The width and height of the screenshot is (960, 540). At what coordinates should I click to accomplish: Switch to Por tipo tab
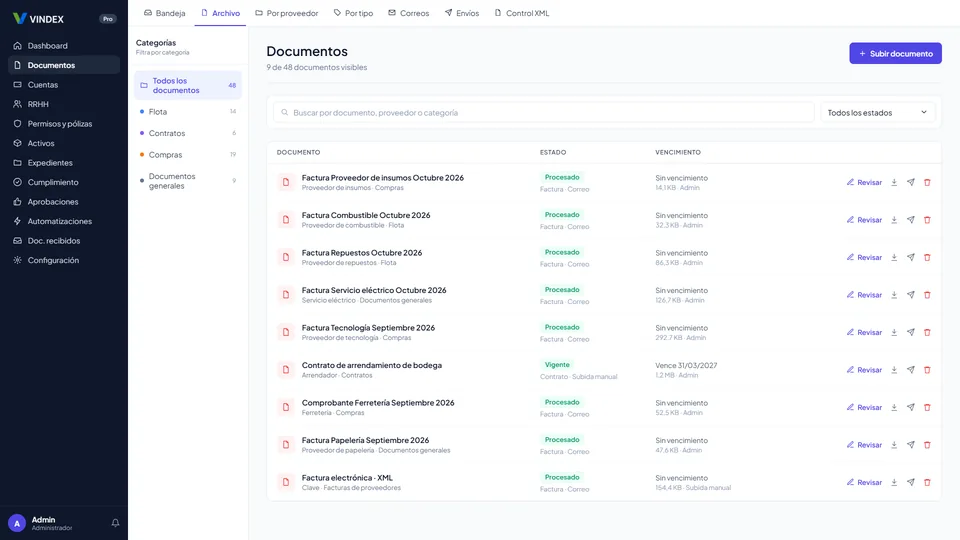[353, 13]
